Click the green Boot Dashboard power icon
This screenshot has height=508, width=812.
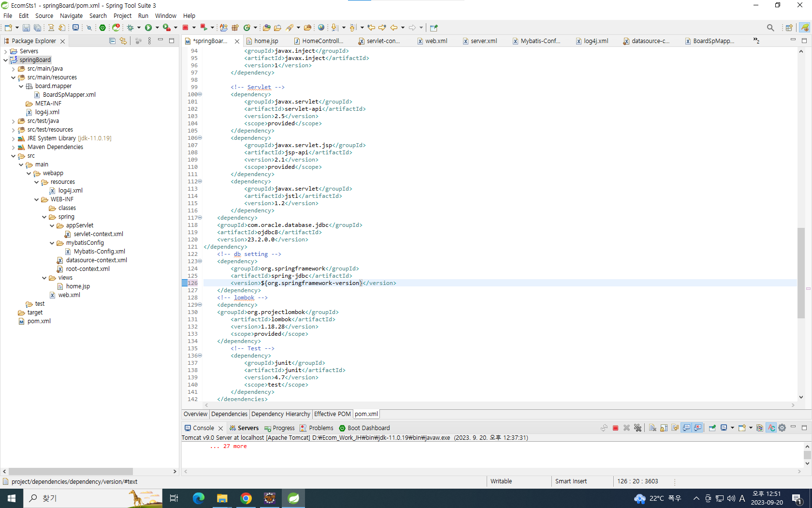(x=102, y=28)
